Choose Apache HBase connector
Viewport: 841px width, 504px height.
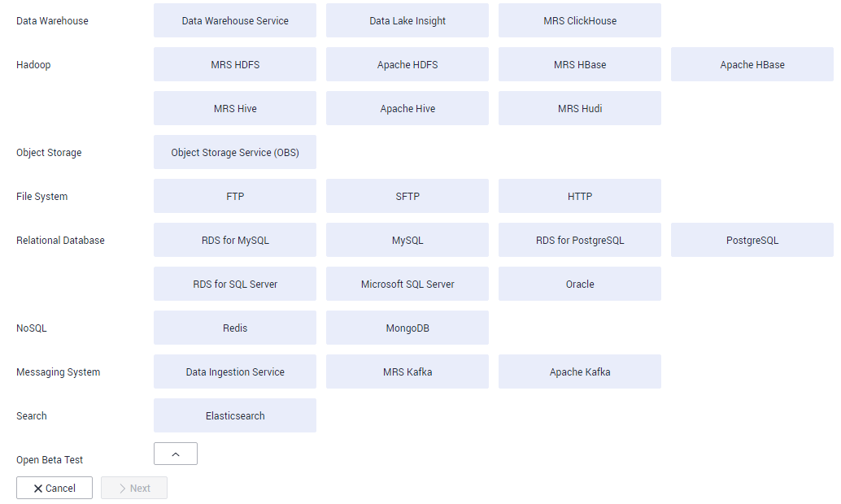coord(752,65)
